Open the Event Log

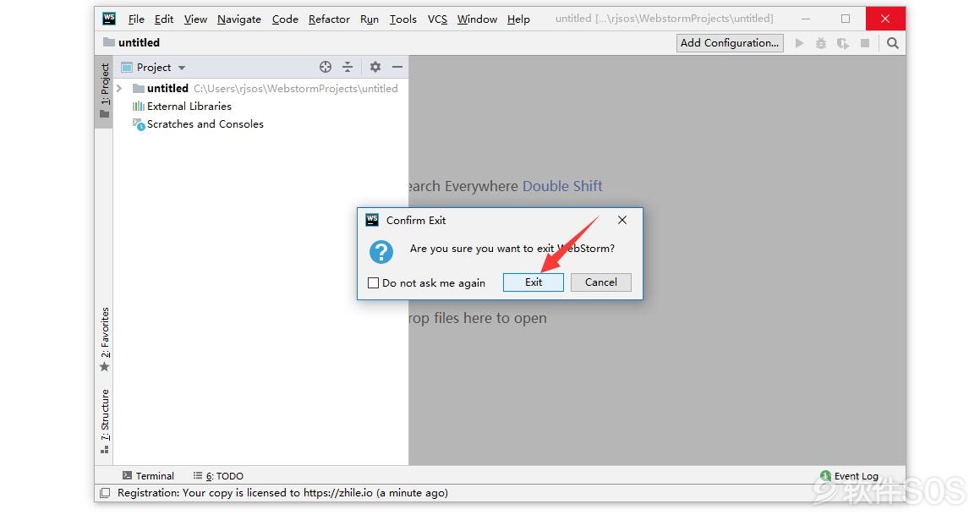pyautogui.click(x=849, y=476)
